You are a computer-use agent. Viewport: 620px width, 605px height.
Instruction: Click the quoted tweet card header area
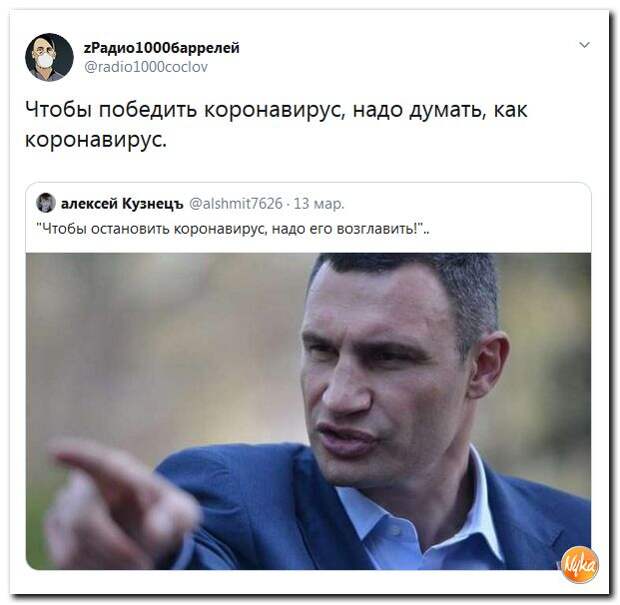[x=308, y=217]
